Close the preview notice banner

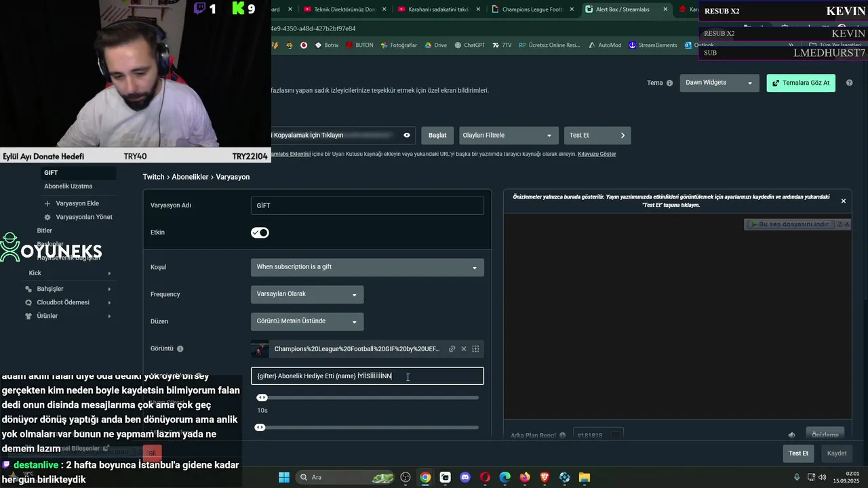(844, 201)
